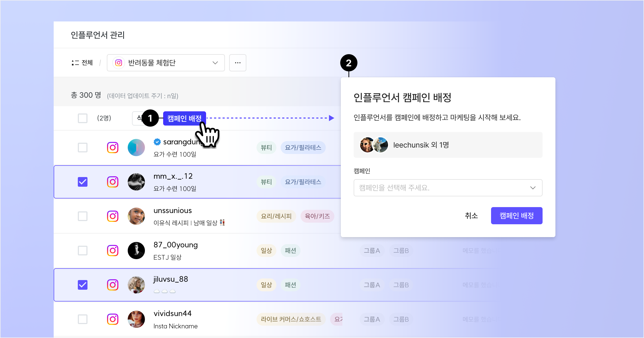Click verified badge next to sarangdung
Screen dimensions: 644x338
coord(157,142)
